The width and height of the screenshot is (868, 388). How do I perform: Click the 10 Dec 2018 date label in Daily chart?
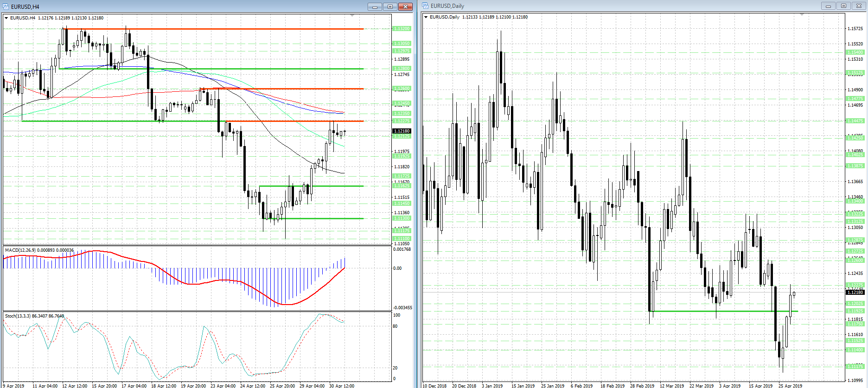click(x=434, y=386)
